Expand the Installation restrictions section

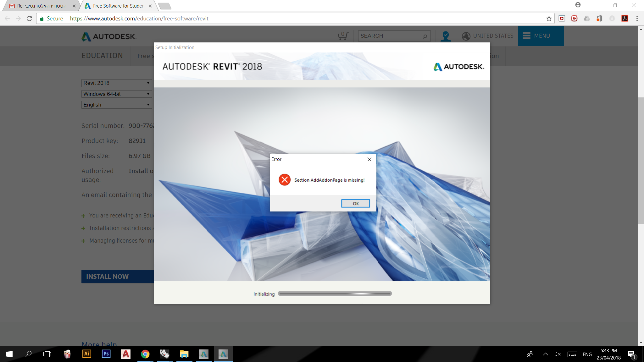coord(83,228)
